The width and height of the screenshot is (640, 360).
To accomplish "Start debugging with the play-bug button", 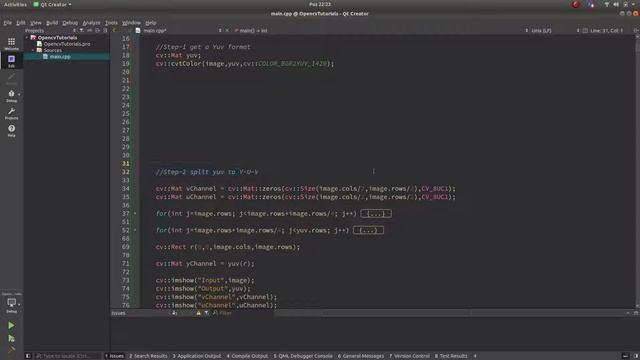I will tap(11, 338).
